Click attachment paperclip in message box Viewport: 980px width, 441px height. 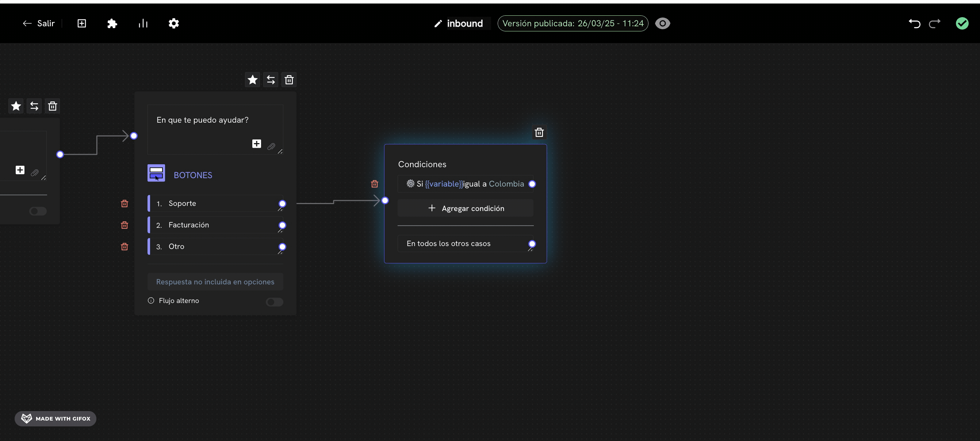point(271,146)
